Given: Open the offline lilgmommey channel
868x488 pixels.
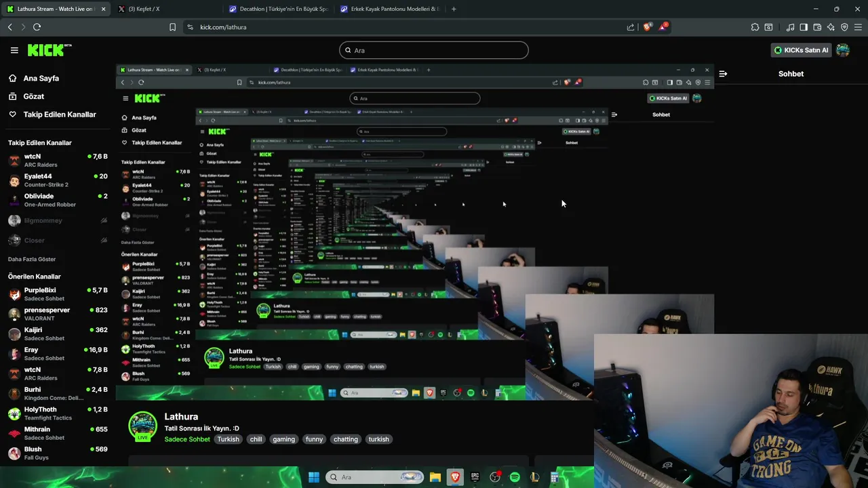Looking at the screenshot, I should pyautogui.click(x=58, y=220).
